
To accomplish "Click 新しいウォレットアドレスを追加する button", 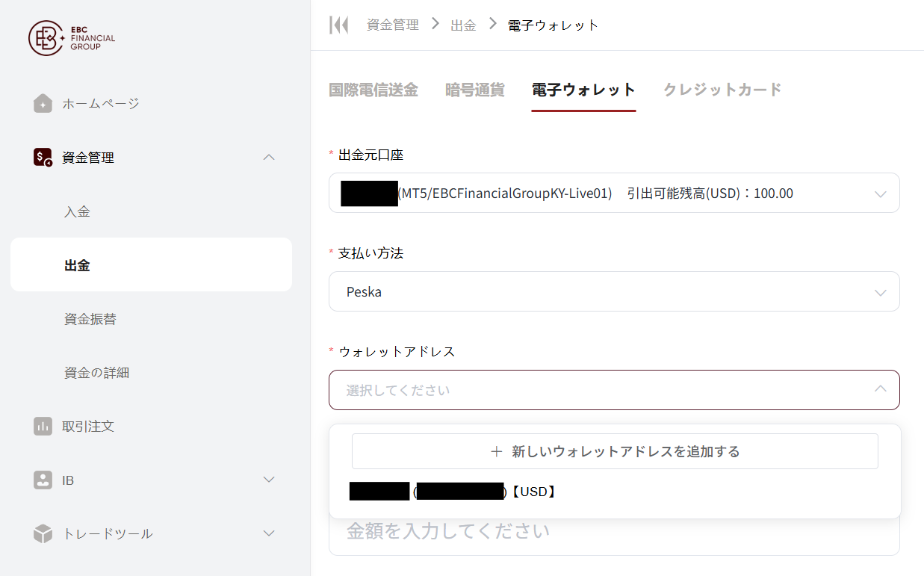I will pos(615,451).
